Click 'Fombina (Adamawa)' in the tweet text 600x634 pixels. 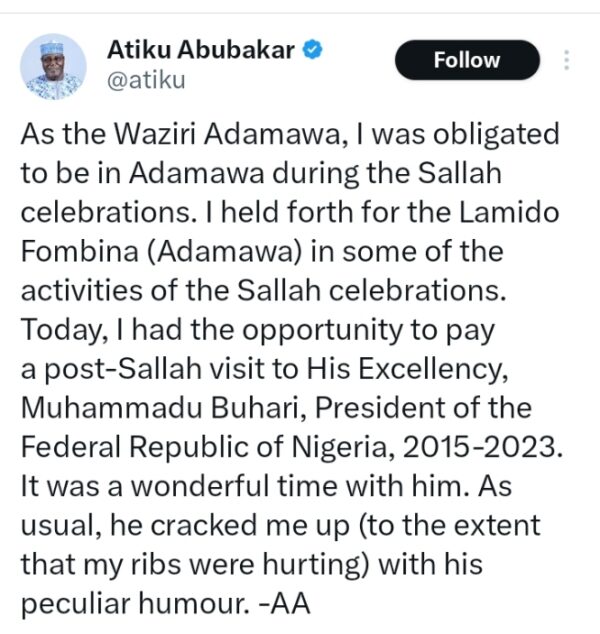tap(161, 251)
